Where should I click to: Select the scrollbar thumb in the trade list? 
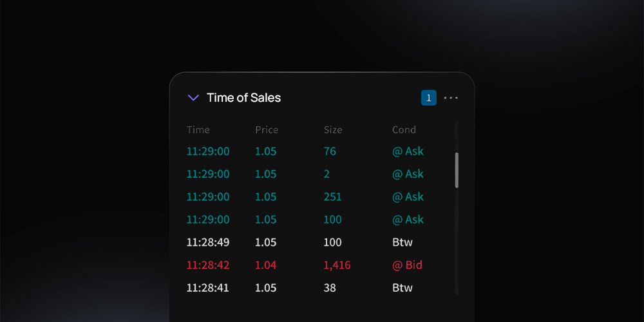pos(457,170)
